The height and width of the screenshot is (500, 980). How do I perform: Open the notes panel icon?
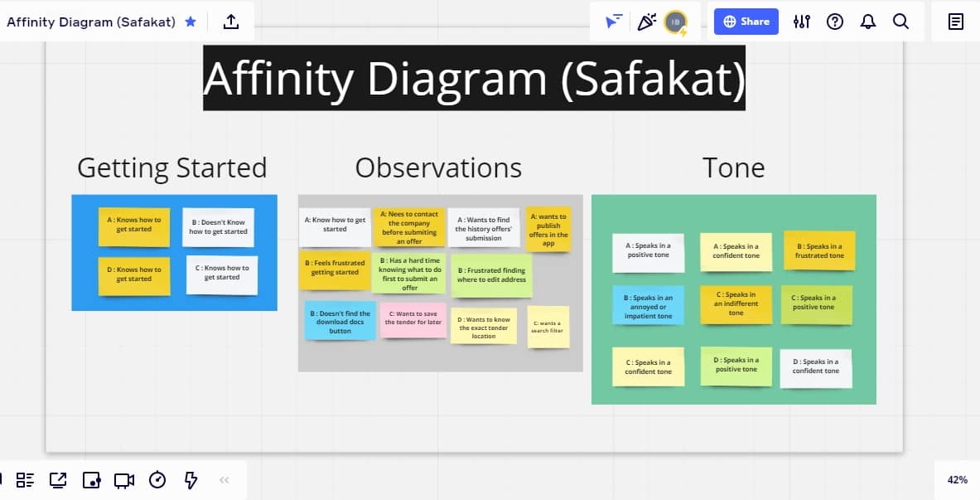coord(956,22)
